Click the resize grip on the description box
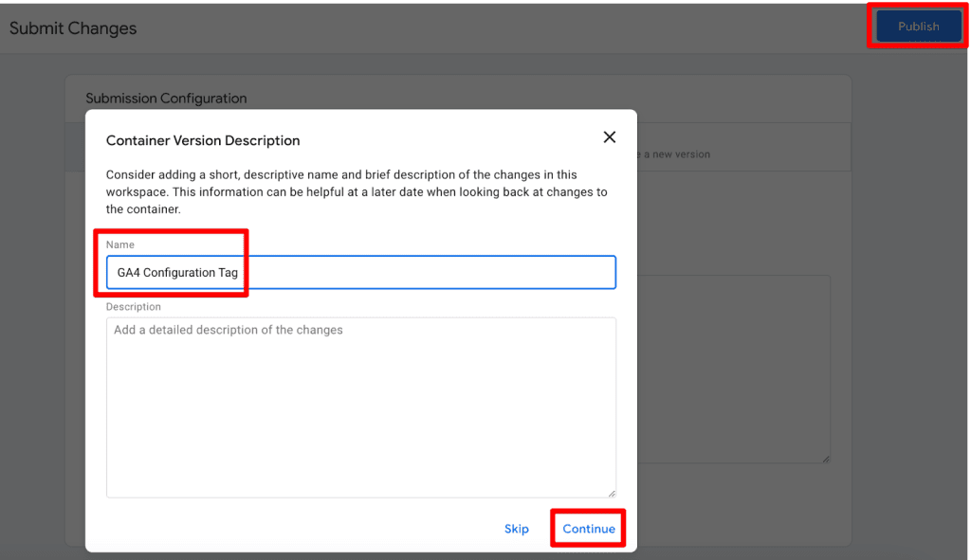 coord(611,495)
